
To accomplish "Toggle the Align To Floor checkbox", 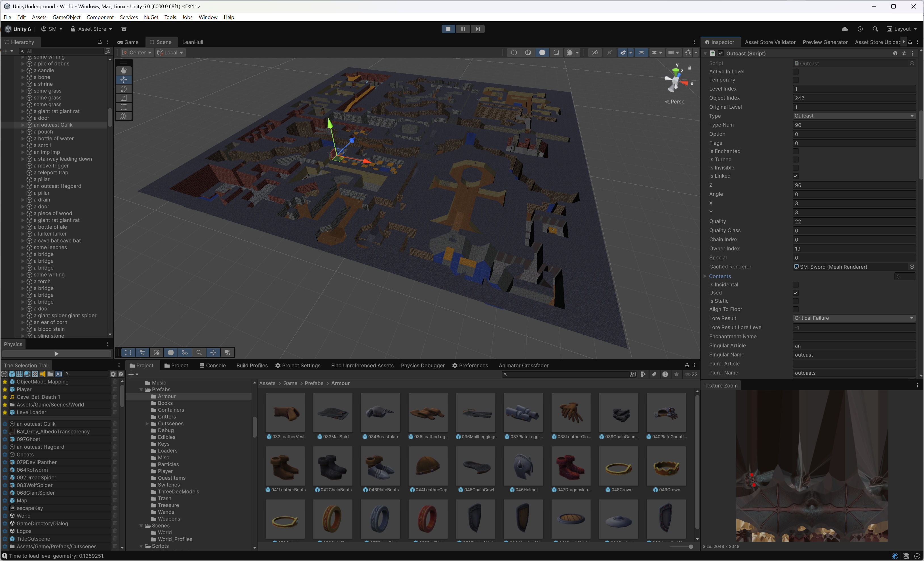I will coord(795,309).
